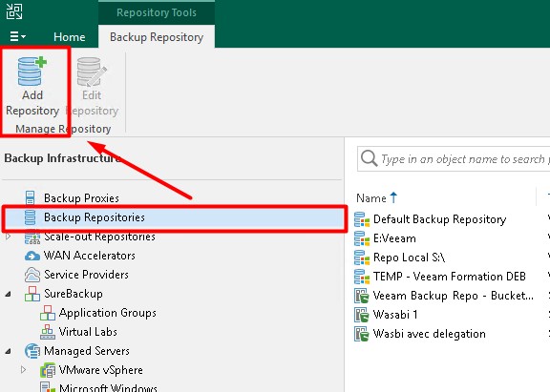Screen dimensions: 550x392
Task: Click the Backup Repositories database icon
Action: pos(30,217)
